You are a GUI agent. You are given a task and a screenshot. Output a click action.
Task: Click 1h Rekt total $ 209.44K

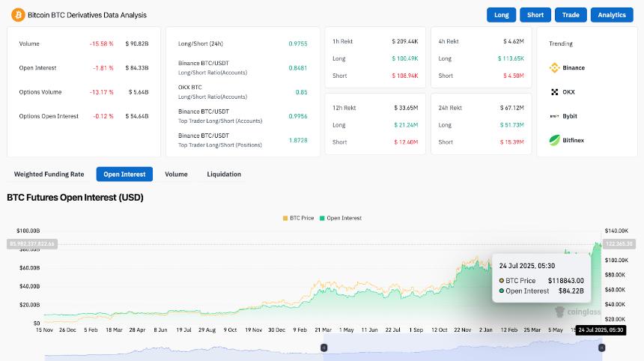pyautogui.click(x=404, y=41)
